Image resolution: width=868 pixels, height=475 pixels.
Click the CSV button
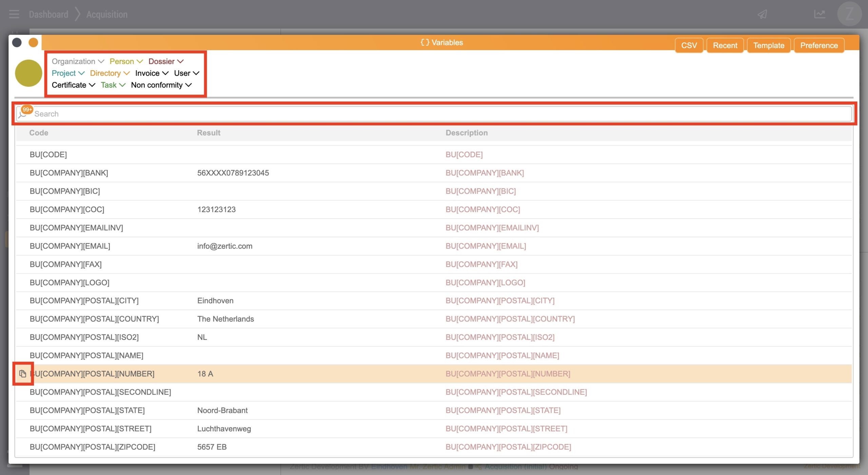[x=689, y=45]
